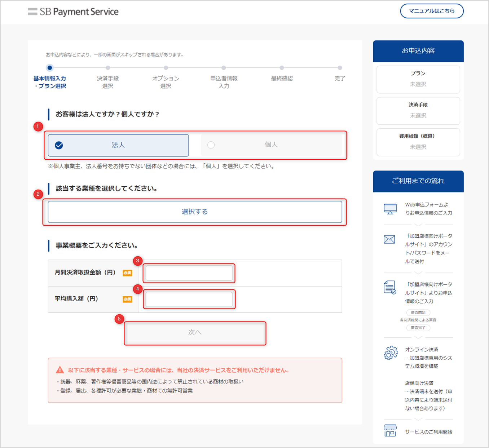The image size is (489, 448).
Task: Focus the 月間決済取扱金額 (円) input field
Action: click(189, 273)
